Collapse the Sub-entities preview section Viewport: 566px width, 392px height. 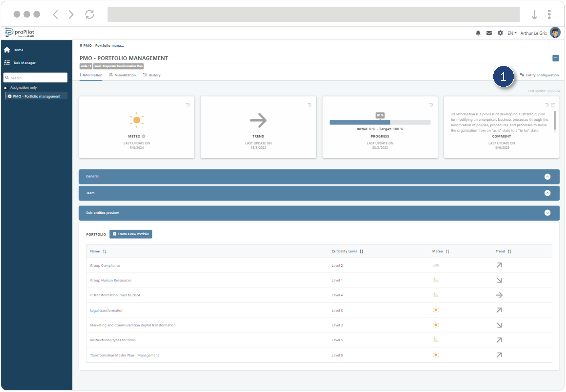(x=547, y=213)
